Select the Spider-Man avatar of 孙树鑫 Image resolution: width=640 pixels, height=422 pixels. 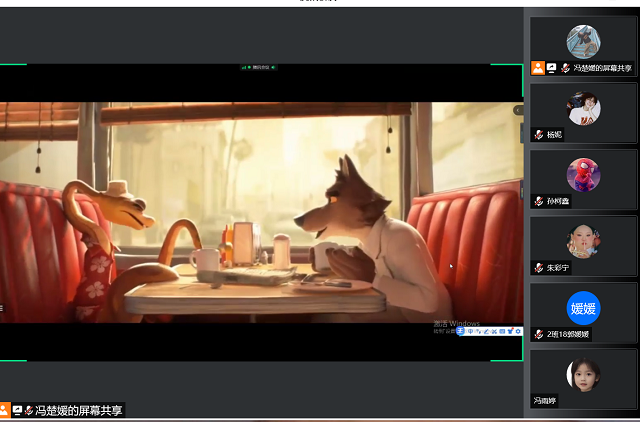click(x=583, y=174)
